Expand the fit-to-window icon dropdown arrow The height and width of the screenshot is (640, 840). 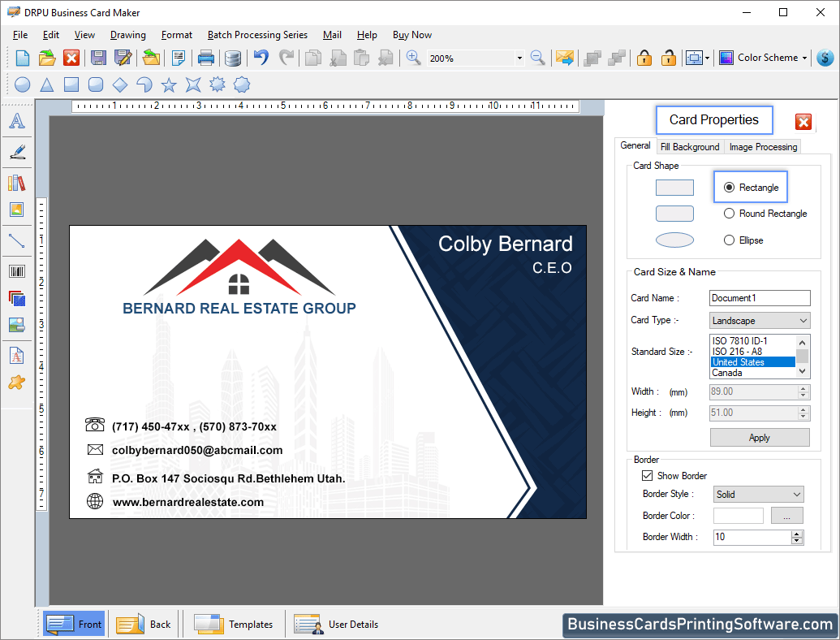click(708, 58)
